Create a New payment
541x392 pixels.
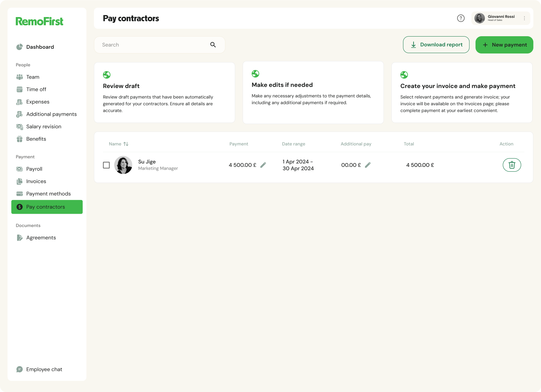(x=504, y=45)
